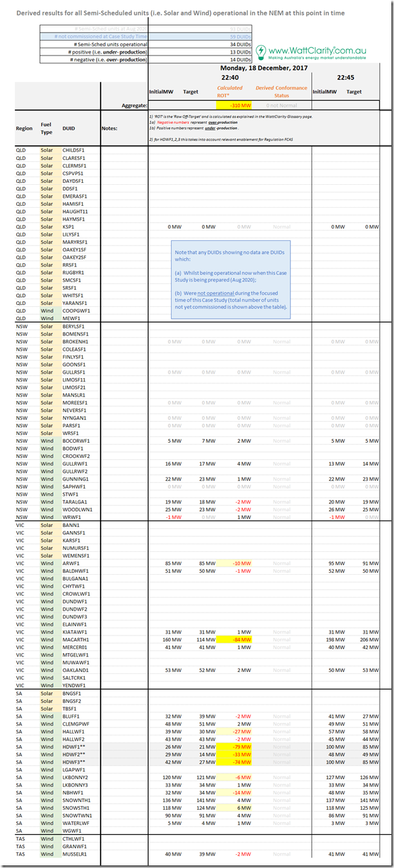394x868 pixels.
Task: Click the 'Aggregate:' label
Action: pos(134,104)
